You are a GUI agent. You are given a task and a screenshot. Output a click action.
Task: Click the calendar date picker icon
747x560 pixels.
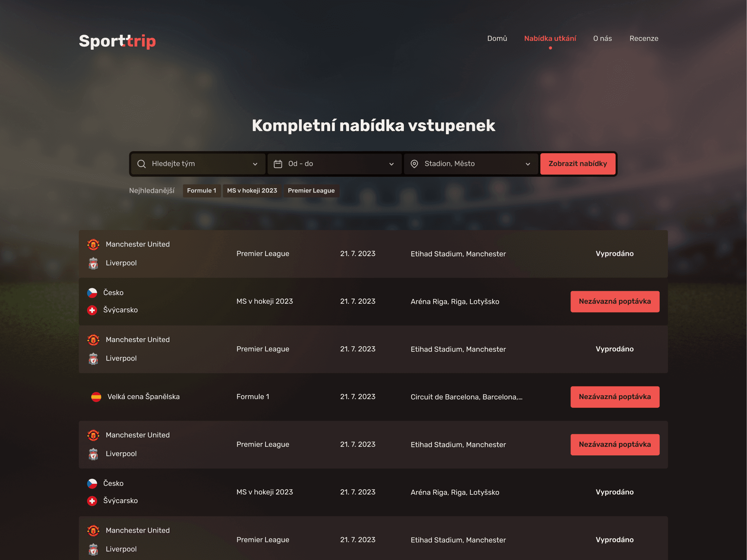tap(278, 164)
